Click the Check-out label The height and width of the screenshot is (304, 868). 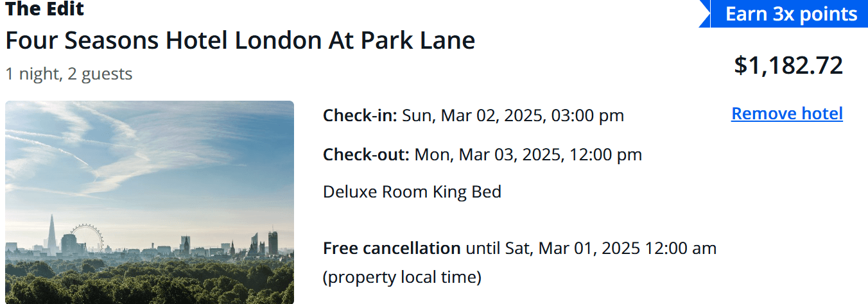pyautogui.click(x=366, y=155)
